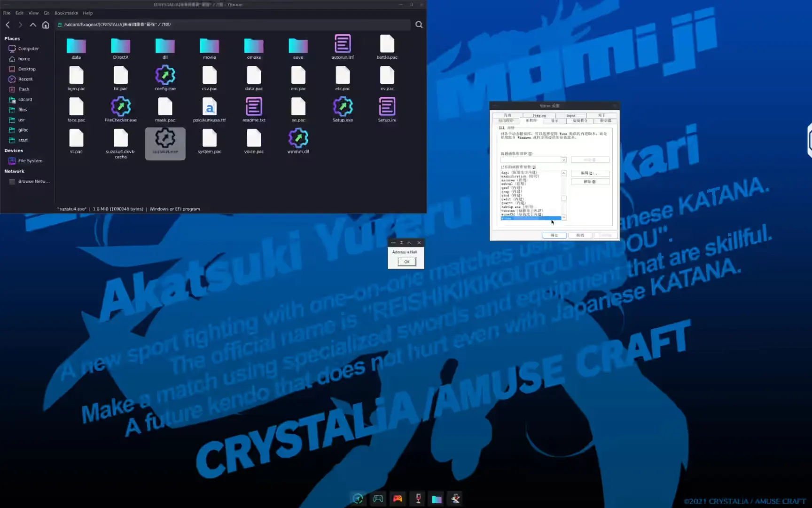Switch to Input tab in Wine settings
The height and width of the screenshot is (508, 812).
click(x=570, y=115)
